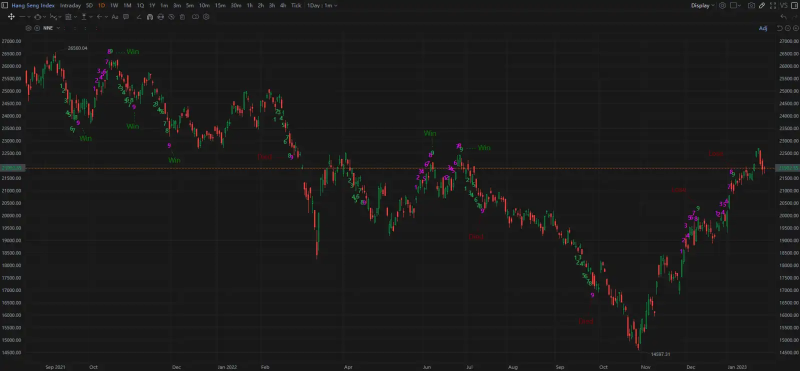
Task: Open line tool dropdown arrow
Action: coord(29,17)
